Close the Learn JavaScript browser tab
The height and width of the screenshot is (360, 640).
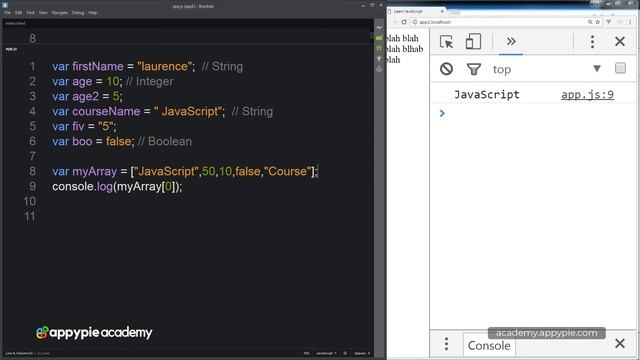[x=442, y=11]
